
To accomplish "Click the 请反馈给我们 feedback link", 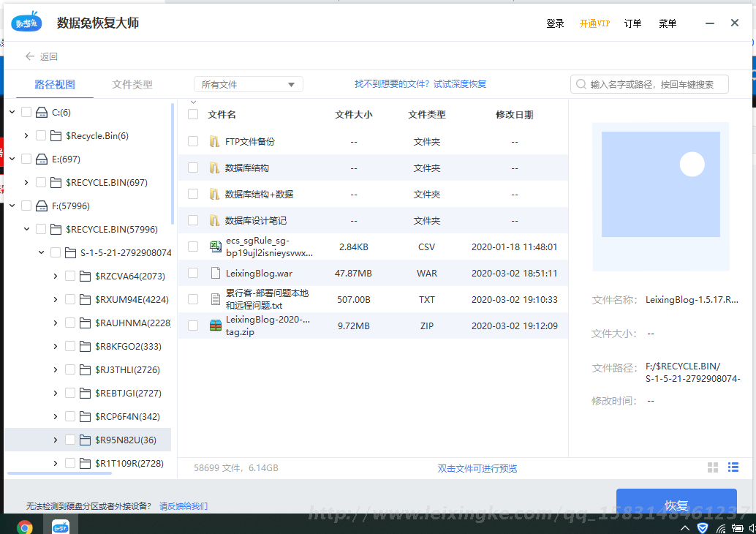I will (x=184, y=506).
